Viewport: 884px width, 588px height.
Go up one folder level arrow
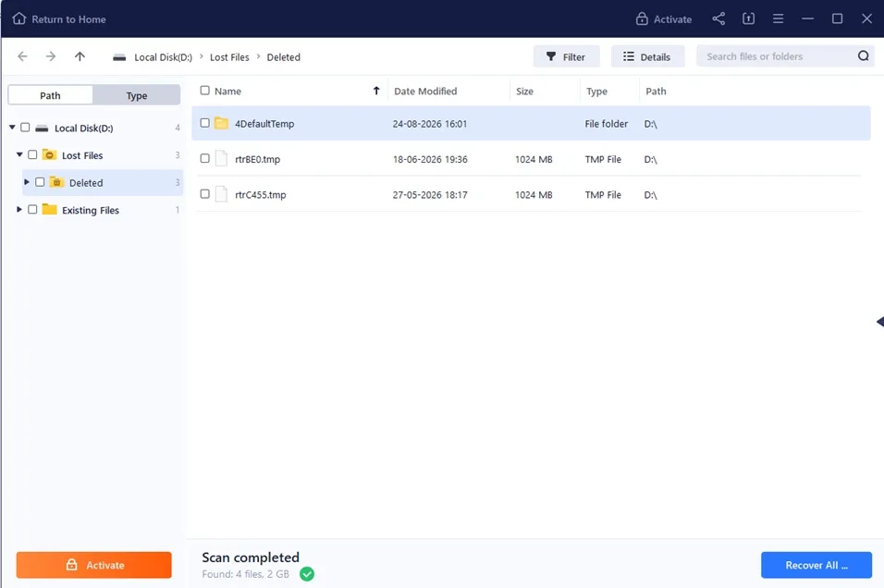[80, 56]
